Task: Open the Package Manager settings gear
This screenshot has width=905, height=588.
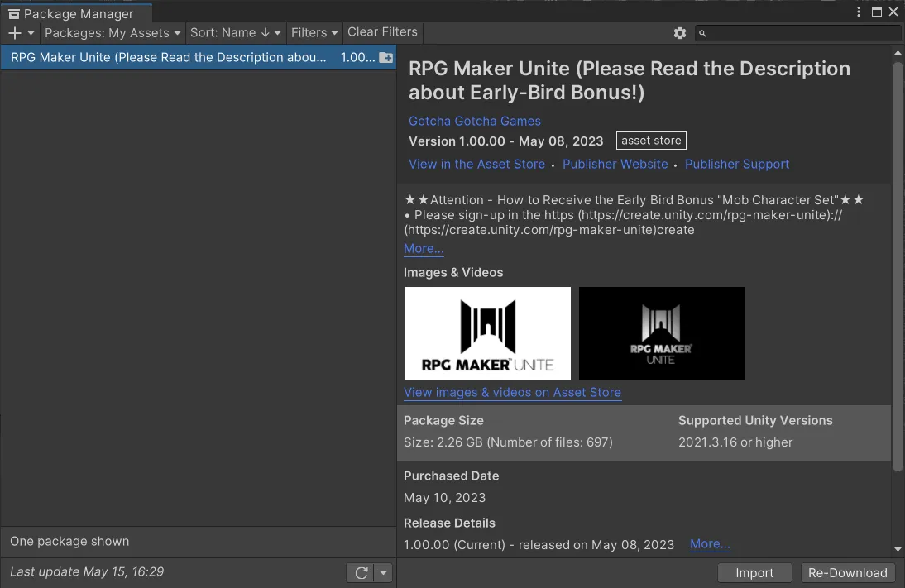Action: click(680, 33)
